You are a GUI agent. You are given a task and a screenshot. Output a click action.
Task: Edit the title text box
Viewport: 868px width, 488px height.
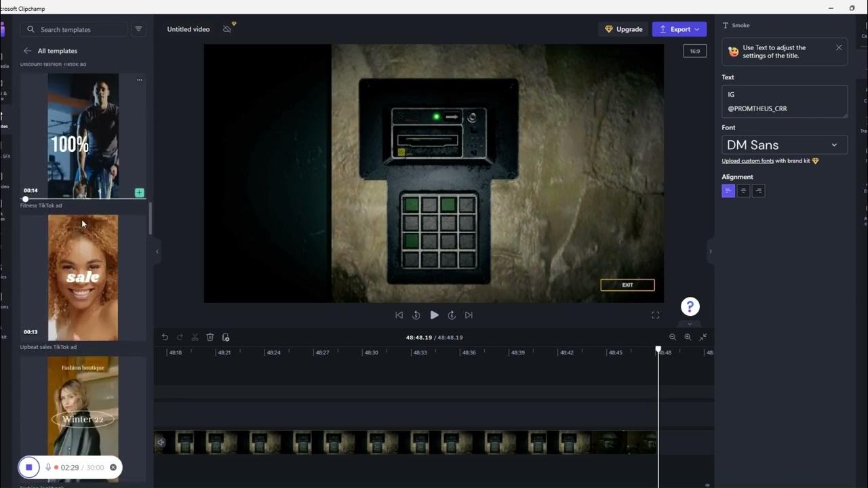[x=785, y=102]
